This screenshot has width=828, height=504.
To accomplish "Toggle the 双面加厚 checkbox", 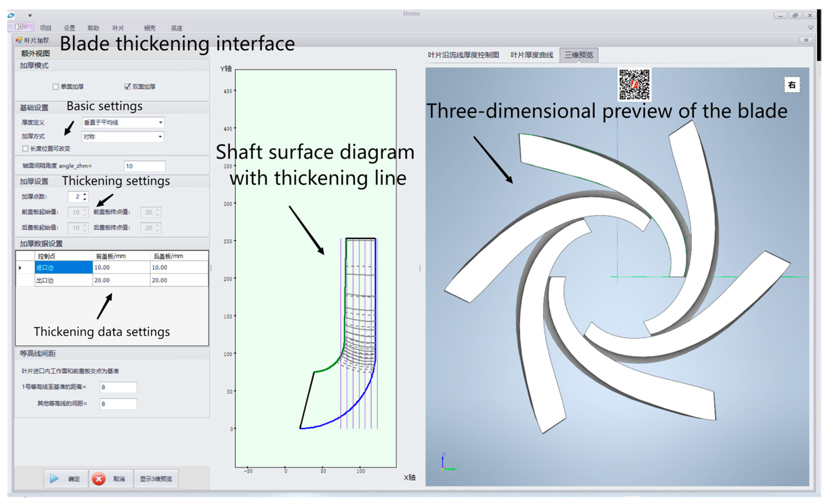I will (x=127, y=87).
